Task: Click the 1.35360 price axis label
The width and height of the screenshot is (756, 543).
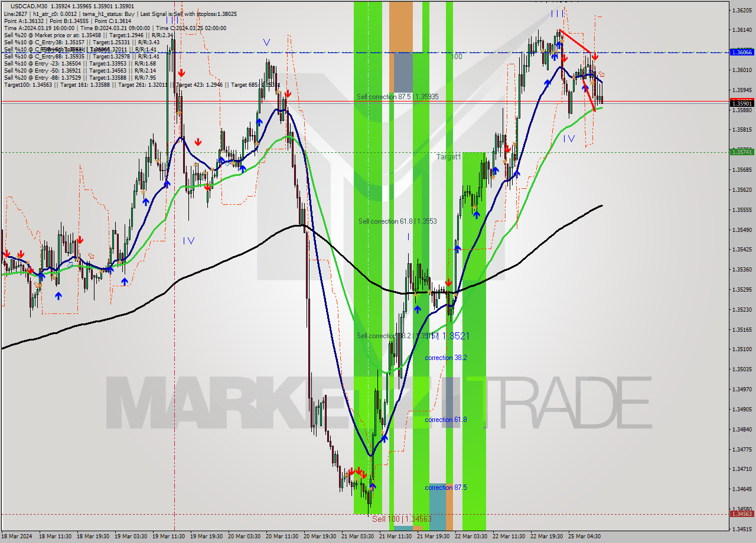Action: click(x=742, y=270)
